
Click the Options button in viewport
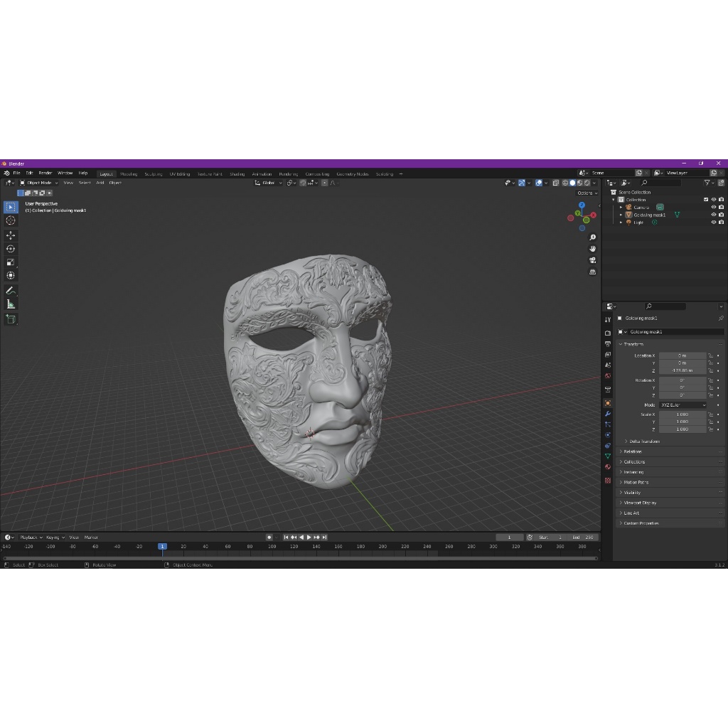coord(587,193)
